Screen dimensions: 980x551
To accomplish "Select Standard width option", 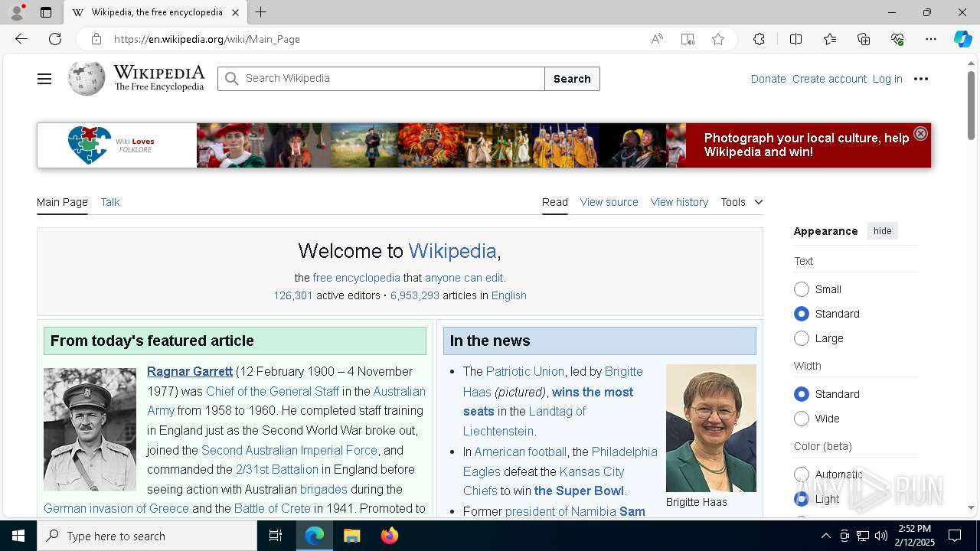I will tap(802, 394).
